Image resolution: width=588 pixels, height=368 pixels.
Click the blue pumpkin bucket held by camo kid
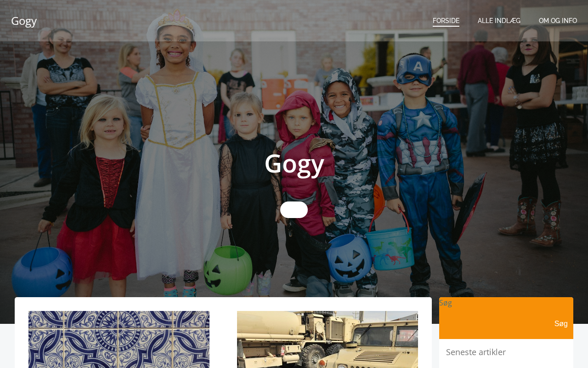(x=349, y=258)
